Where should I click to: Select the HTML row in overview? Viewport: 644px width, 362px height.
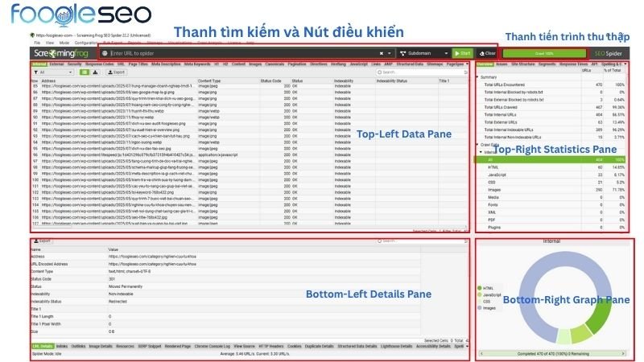pos(551,167)
